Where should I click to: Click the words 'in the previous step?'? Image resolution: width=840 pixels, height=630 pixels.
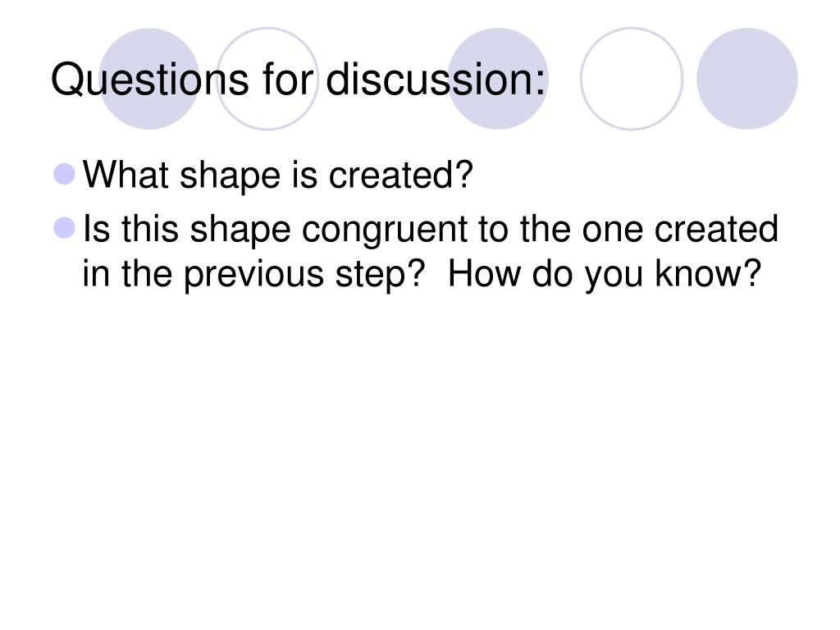(253, 274)
